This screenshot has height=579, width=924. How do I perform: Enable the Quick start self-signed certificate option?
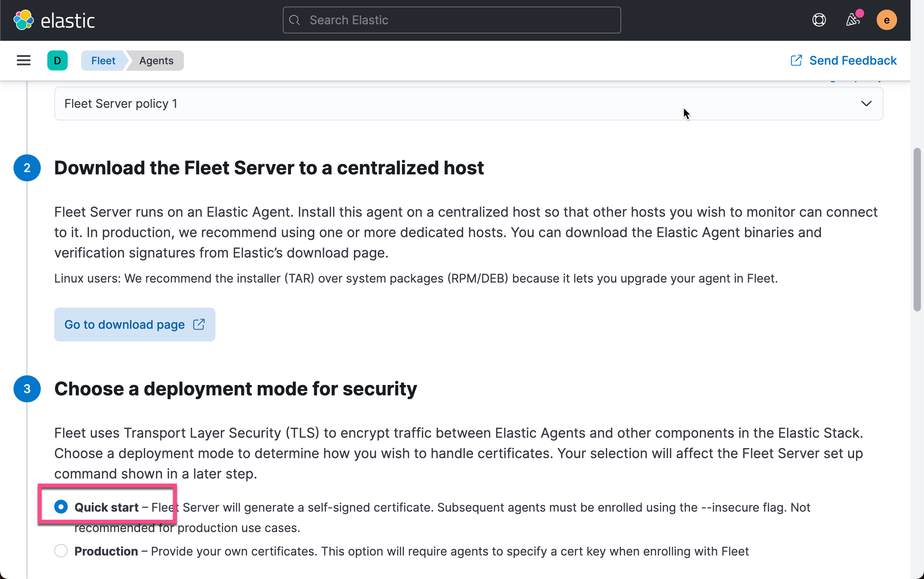[x=61, y=507]
